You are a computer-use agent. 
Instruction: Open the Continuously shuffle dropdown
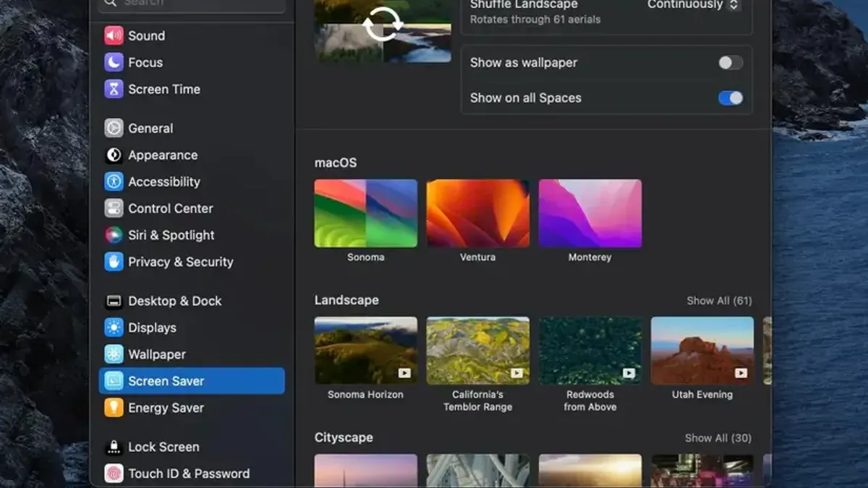(694, 5)
